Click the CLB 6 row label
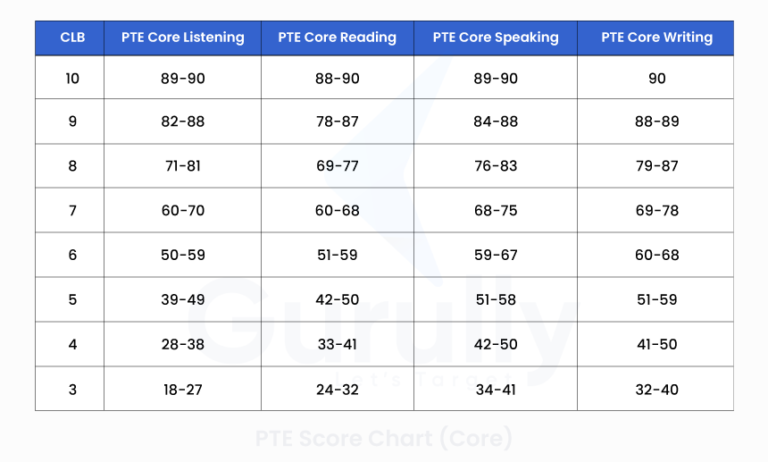Screen dimensions: 768x462 pos(72,255)
